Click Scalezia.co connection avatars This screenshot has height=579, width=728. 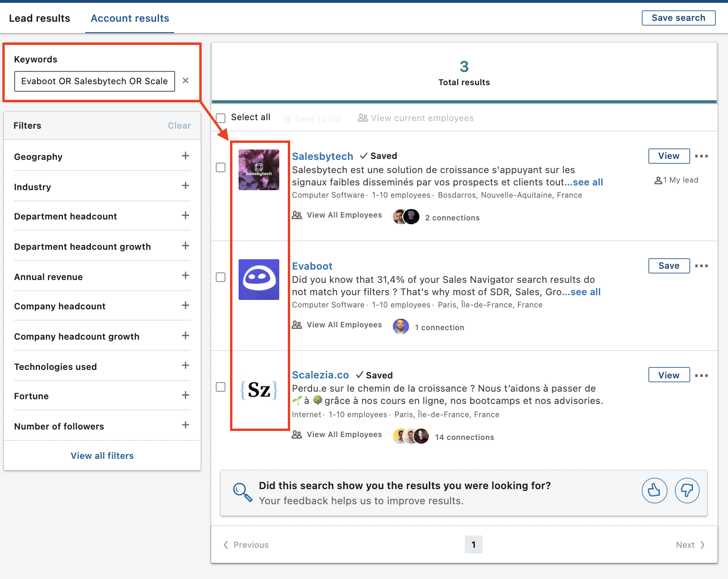411,436
